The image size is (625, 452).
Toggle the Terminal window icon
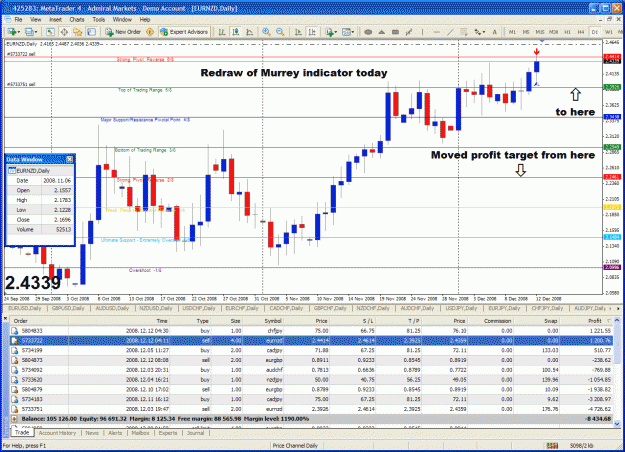coord(91,32)
